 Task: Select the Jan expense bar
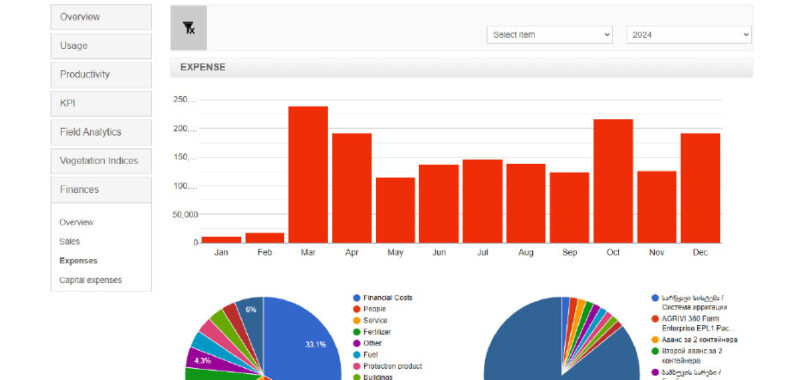tap(221, 240)
